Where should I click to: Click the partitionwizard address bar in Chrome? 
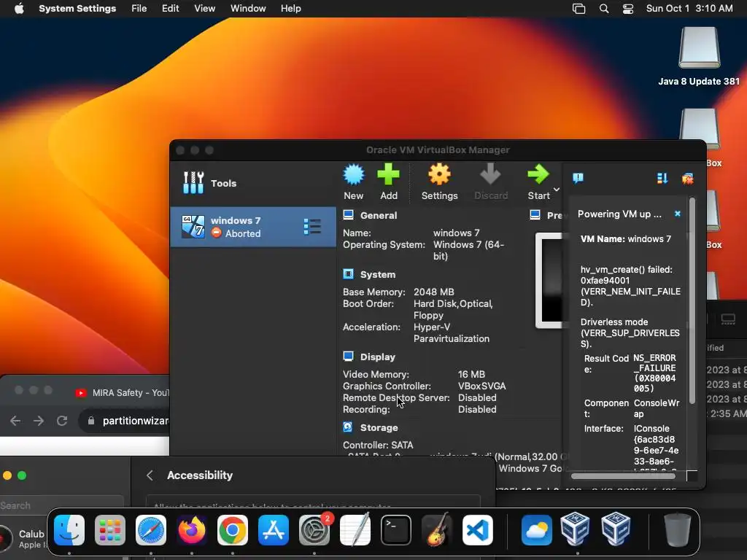pyautogui.click(x=125, y=421)
